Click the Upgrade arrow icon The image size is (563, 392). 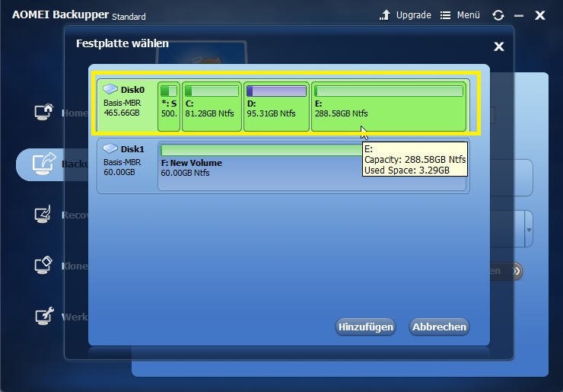point(385,15)
